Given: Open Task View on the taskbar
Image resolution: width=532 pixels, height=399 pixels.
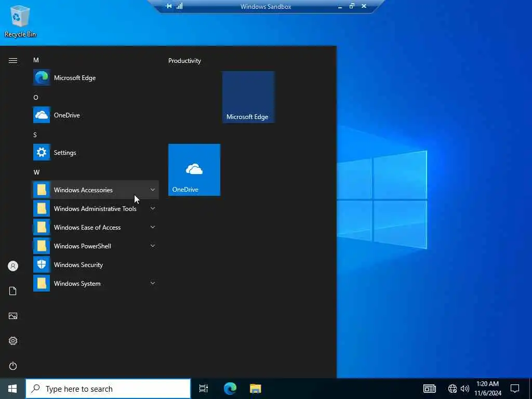Looking at the screenshot, I should tap(204, 389).
